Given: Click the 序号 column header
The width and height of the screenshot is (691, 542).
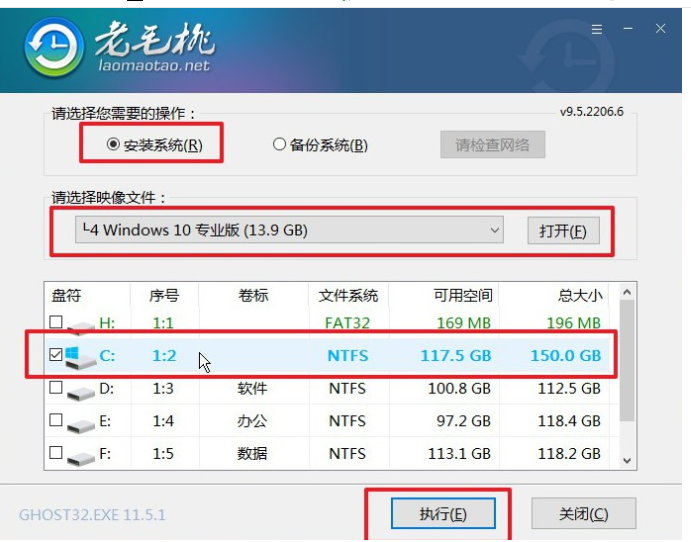Looking at the screenshot, I should click(x=163, y=295).
